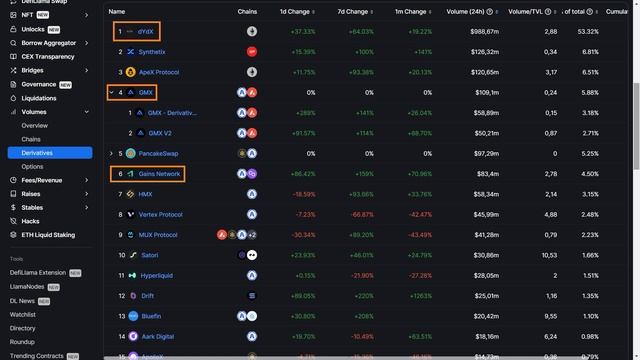Image resolution: width=640 pixels, height=360 pixels.
Task: Click the HMX logo icon
Action: coord(131,194)
